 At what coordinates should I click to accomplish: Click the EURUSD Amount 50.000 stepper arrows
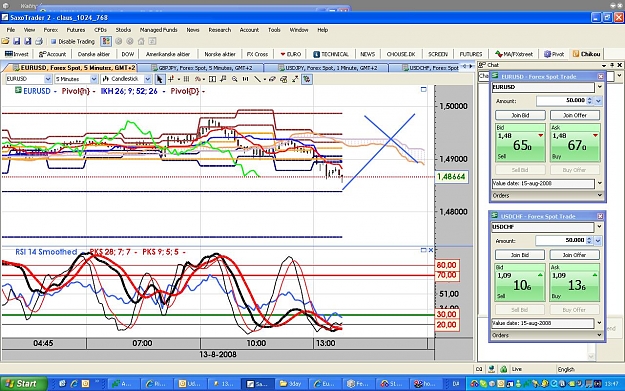click(x=590, y=101)
